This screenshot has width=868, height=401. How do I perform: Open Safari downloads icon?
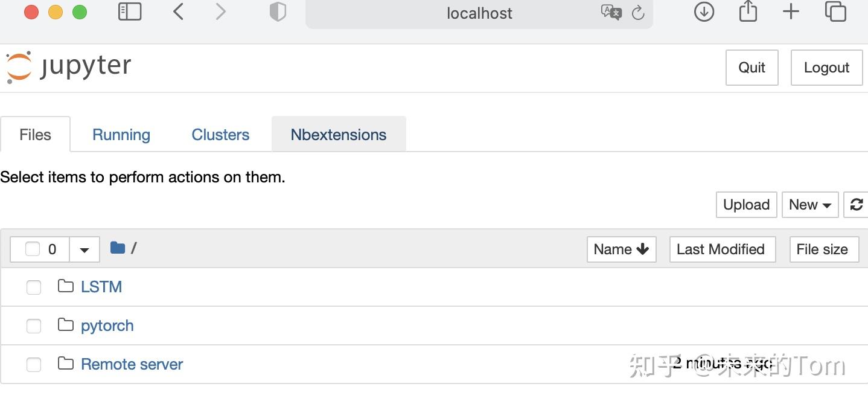click(704, 11)
